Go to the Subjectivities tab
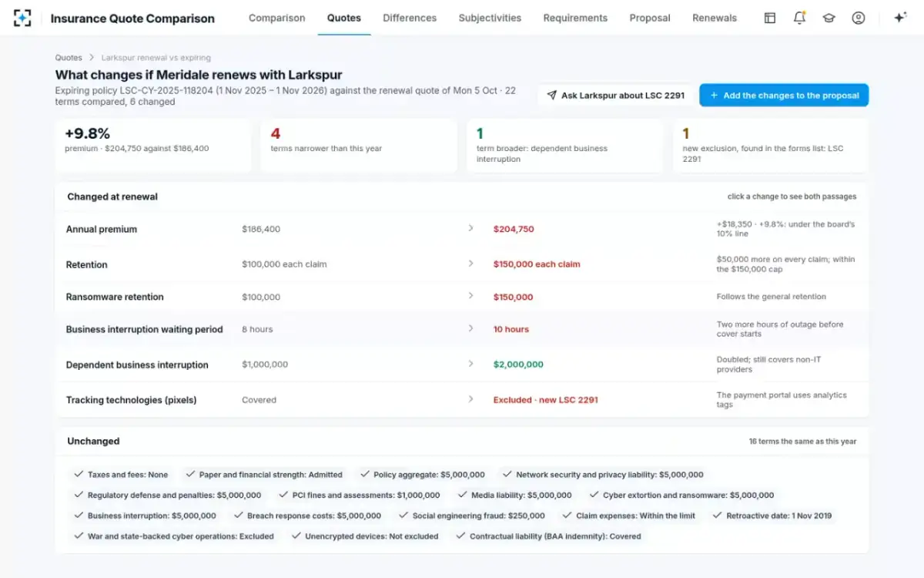924x578 pixels. [490, 18]
